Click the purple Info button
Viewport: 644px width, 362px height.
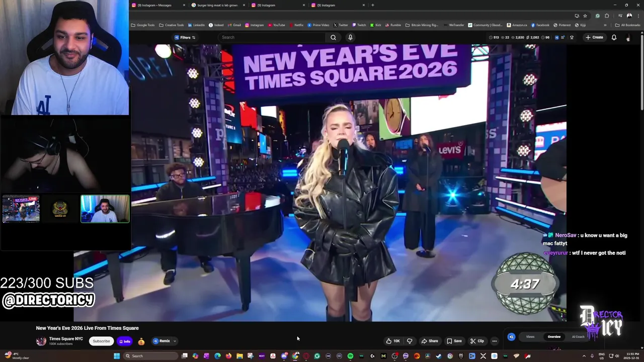(124, 341)
